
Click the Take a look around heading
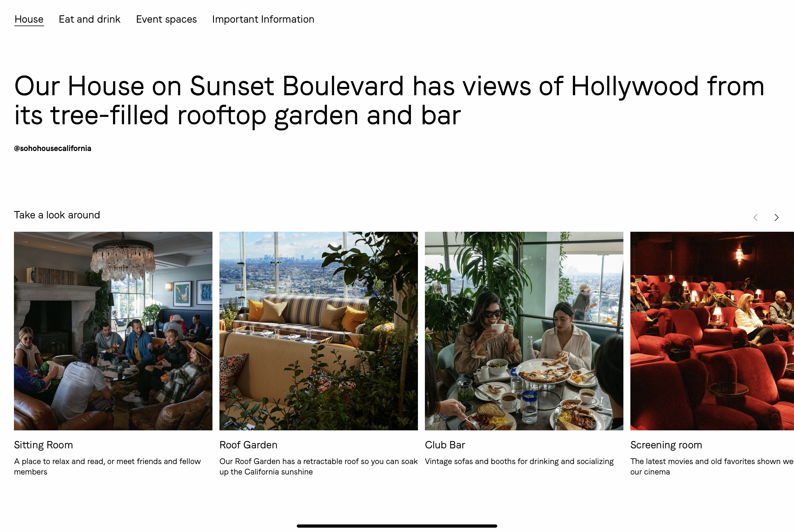click(57, 215)
